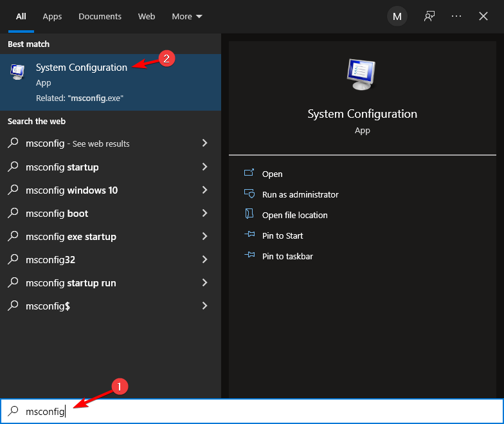Expand the More dropdown

pyautogui.click(x=186, y=17)
